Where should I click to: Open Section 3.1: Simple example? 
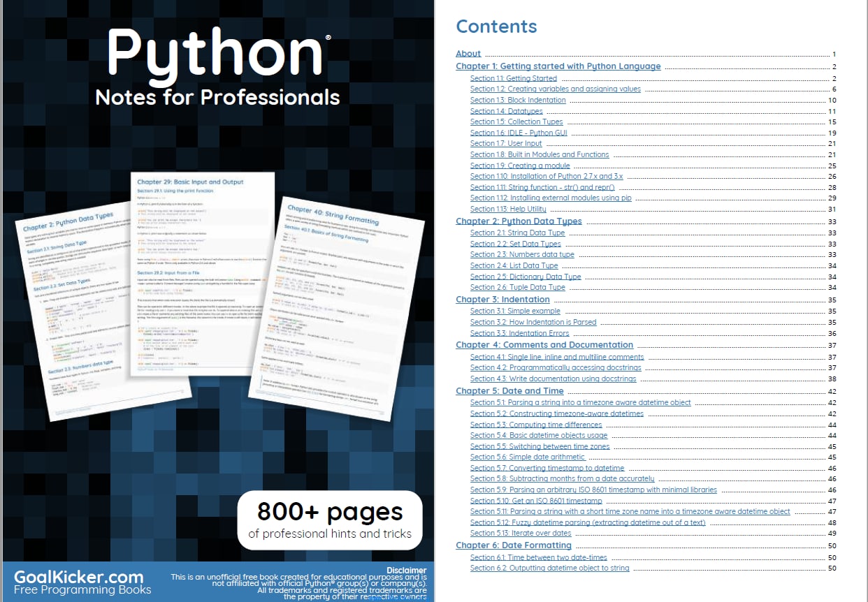(x=515, y=311)
